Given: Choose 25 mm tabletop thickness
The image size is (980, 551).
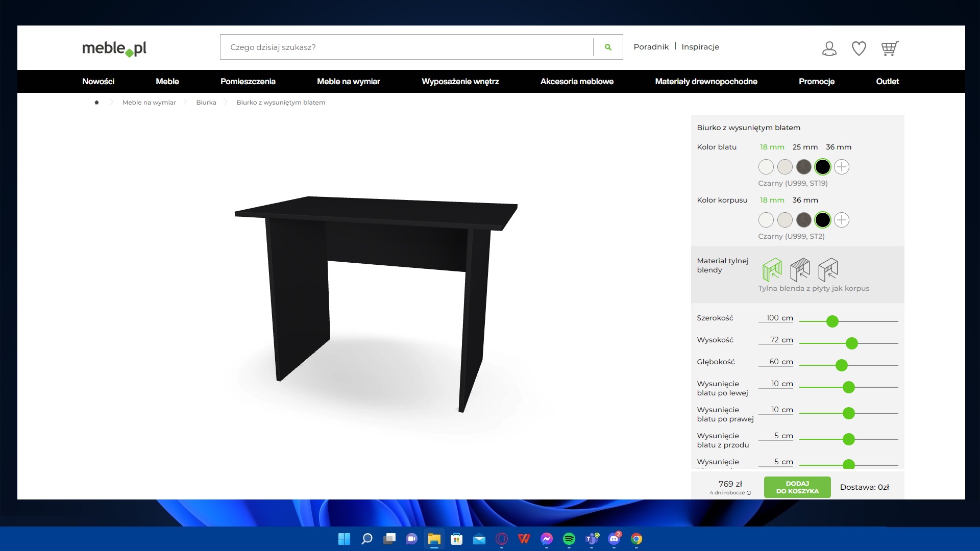Looking at the screenshot, I should pyautogui.click(x=805, y=147).
